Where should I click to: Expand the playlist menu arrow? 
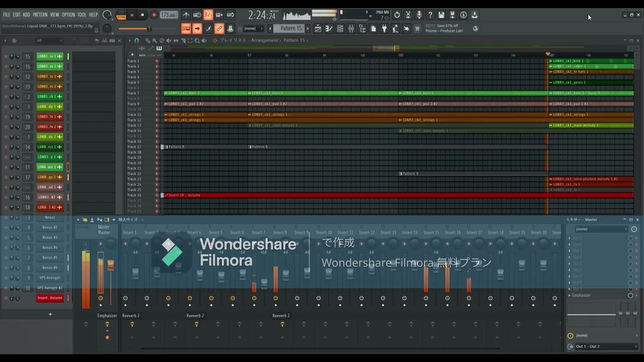(130, 40)
